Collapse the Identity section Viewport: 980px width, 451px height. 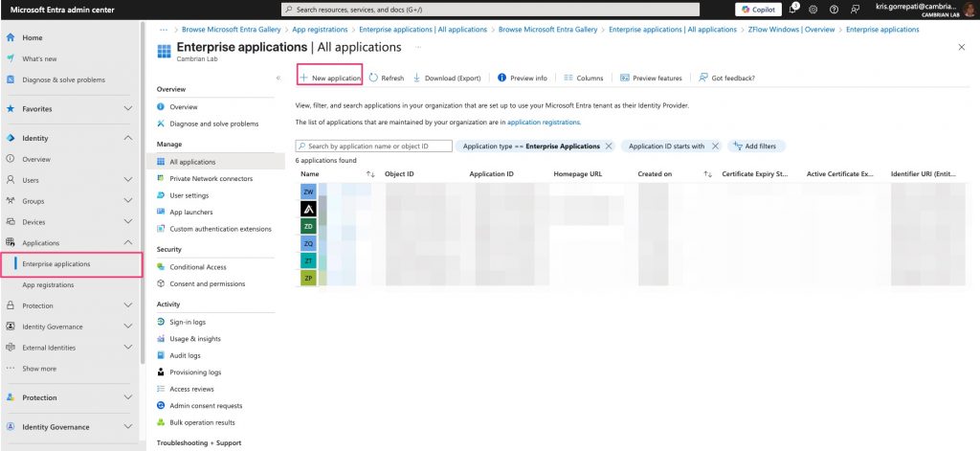(128, 138)
